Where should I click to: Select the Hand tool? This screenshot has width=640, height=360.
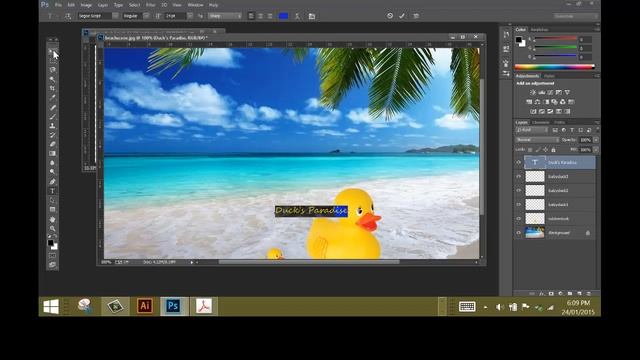[x=52, y=220]
